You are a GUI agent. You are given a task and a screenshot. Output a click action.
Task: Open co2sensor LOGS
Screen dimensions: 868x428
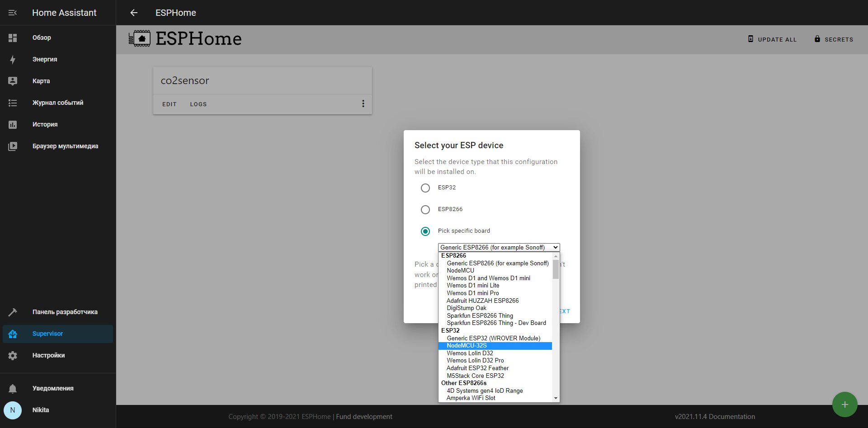tap(198, 104)
